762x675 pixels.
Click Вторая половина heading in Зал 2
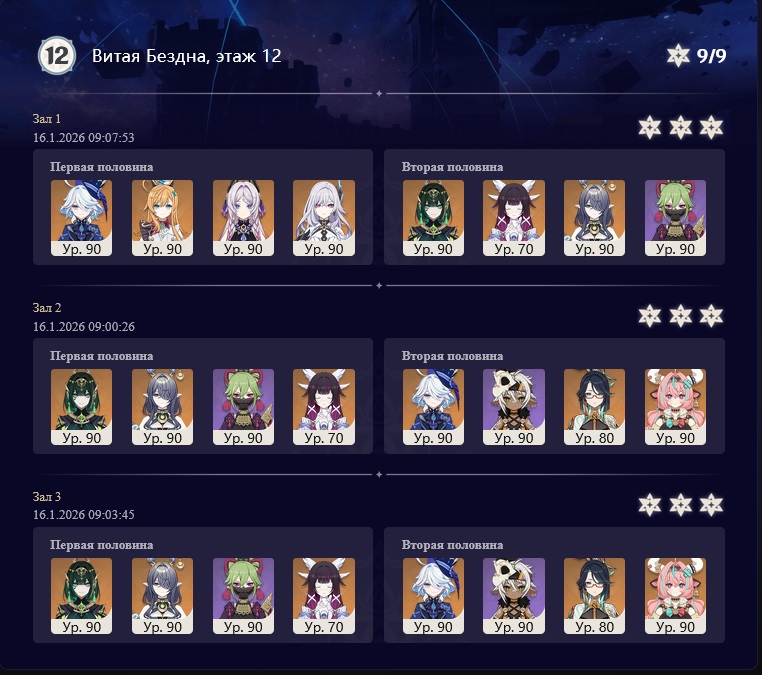click(452, 356)
